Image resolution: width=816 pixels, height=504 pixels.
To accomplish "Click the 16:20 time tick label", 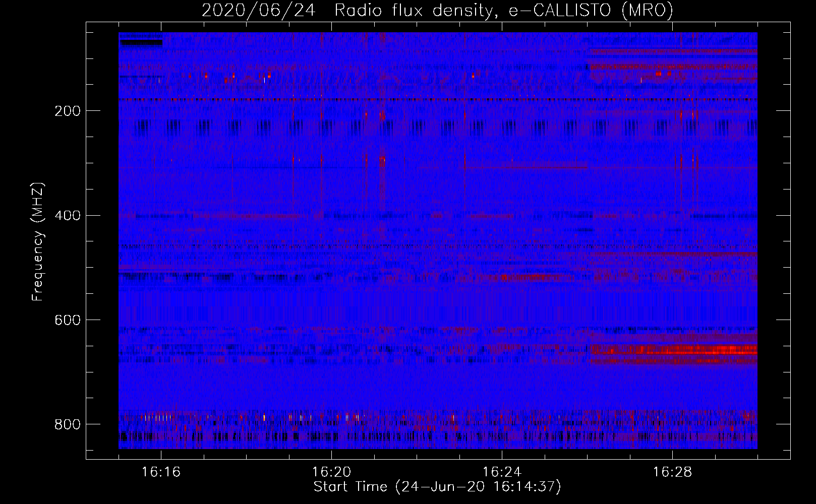I will click(x=332, y=472).
